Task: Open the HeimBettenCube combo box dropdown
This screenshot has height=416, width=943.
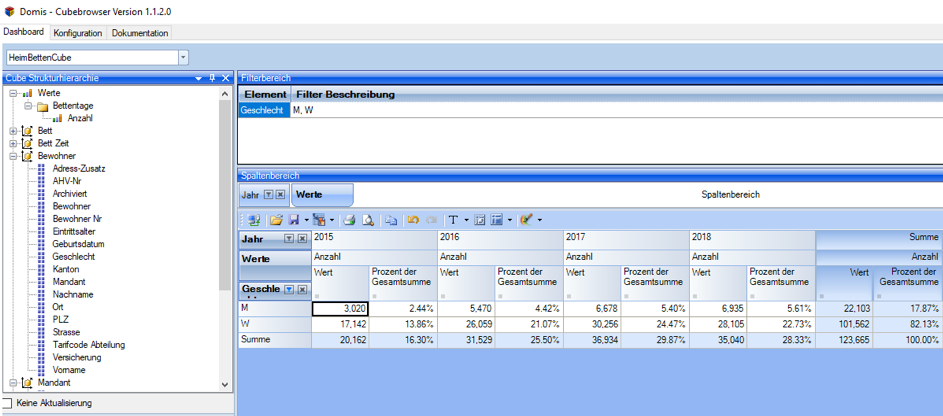Action: coord(183,58)
